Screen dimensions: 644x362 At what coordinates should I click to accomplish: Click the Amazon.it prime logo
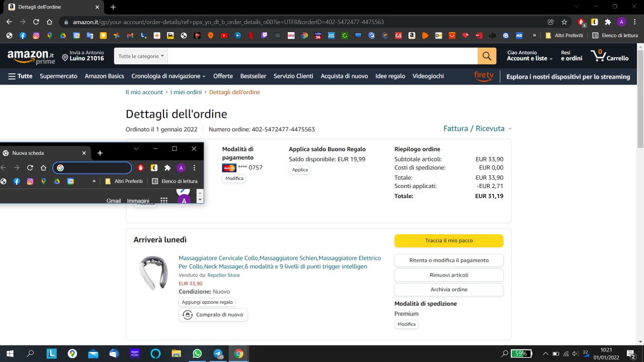31,56
